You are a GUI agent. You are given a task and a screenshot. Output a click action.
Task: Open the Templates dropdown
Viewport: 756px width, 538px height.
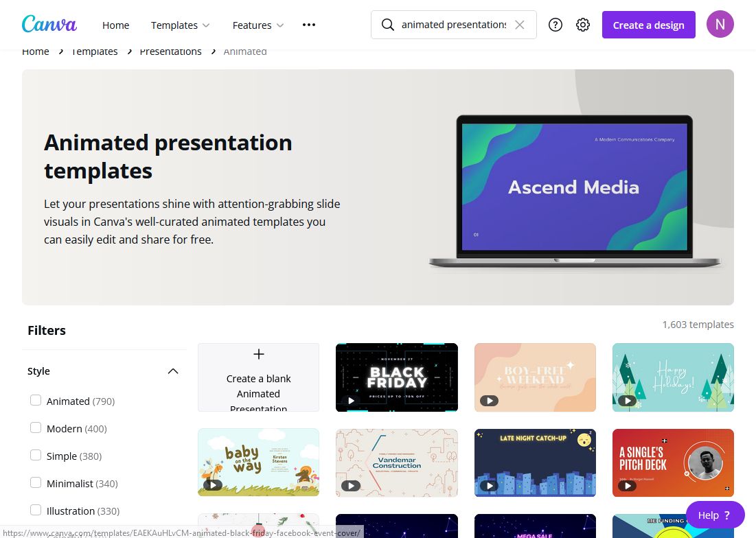click(x=180, y=25)
